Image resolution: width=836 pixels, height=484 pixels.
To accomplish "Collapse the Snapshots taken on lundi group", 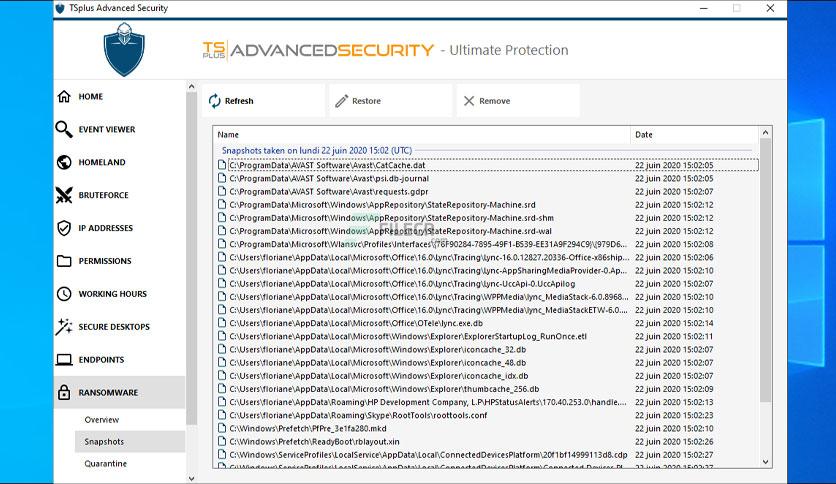I will [317, 150].
